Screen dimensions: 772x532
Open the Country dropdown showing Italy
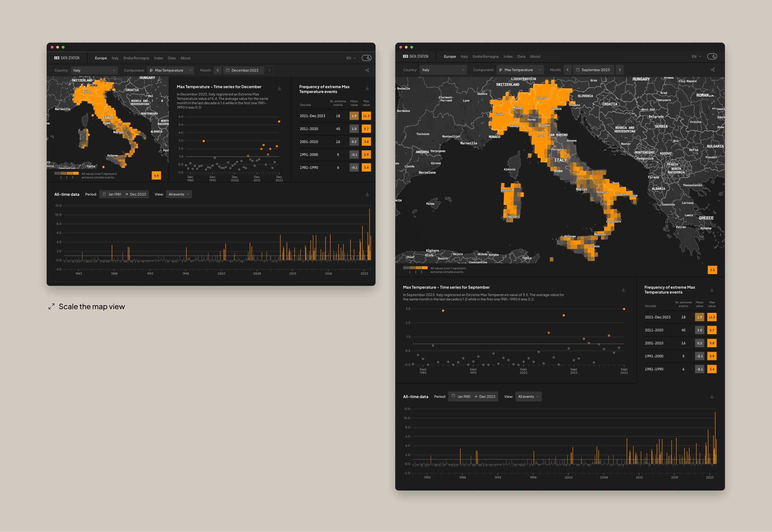pos(94,70)
